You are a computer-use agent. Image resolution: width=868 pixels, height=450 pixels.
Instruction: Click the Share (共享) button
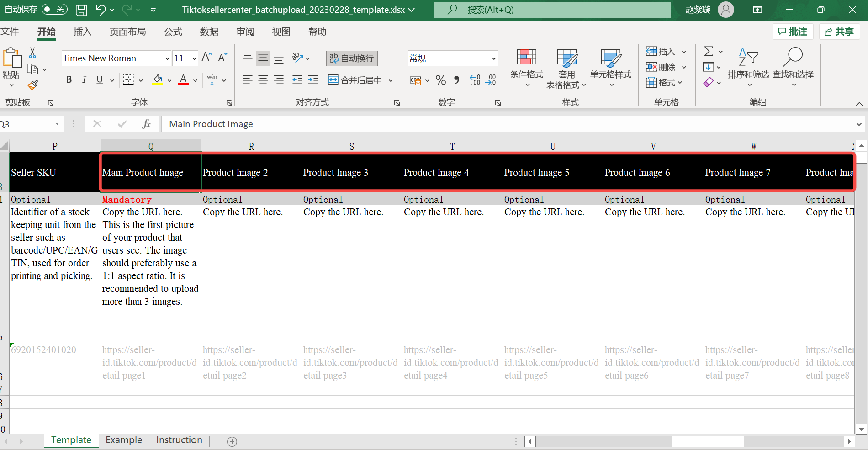(x=839, y=32)
